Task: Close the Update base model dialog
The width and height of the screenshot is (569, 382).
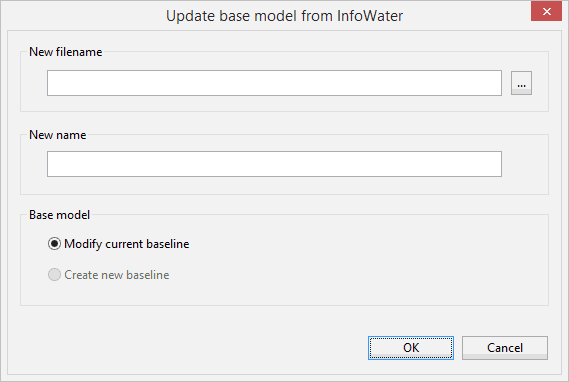Action: pos(547,11)
